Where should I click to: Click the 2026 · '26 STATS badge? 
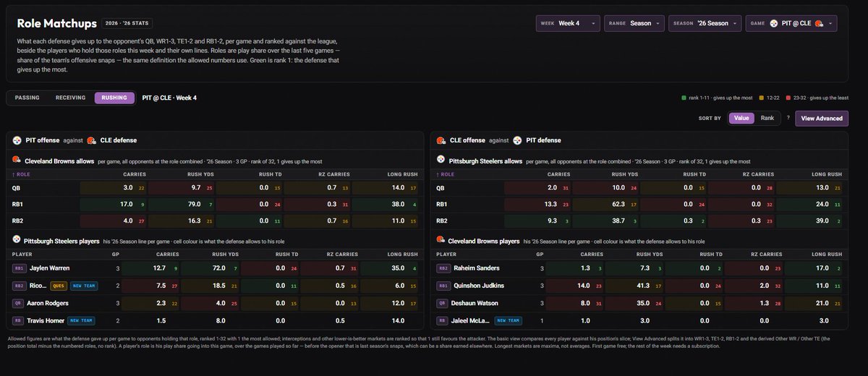tap(127, 23)
